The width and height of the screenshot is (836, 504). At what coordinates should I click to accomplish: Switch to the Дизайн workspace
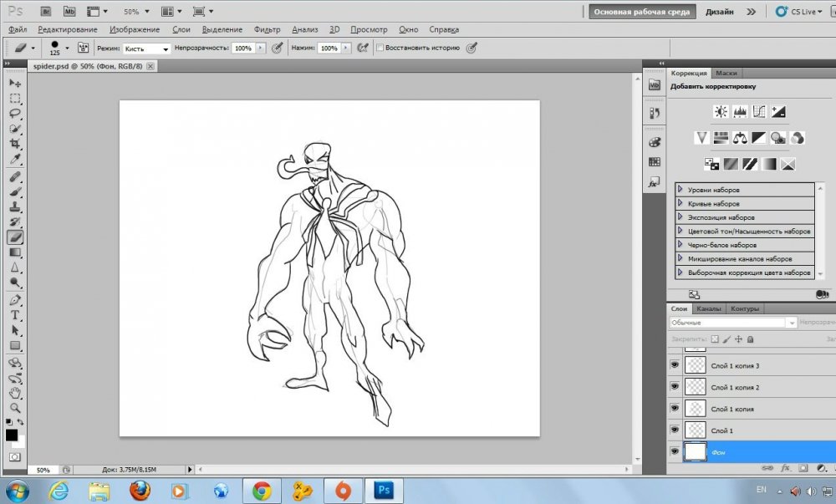click(x=719, y=12)
